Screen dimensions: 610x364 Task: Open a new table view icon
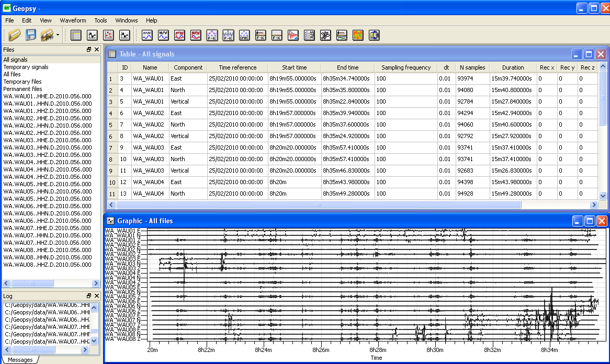[x=76, y=35]
